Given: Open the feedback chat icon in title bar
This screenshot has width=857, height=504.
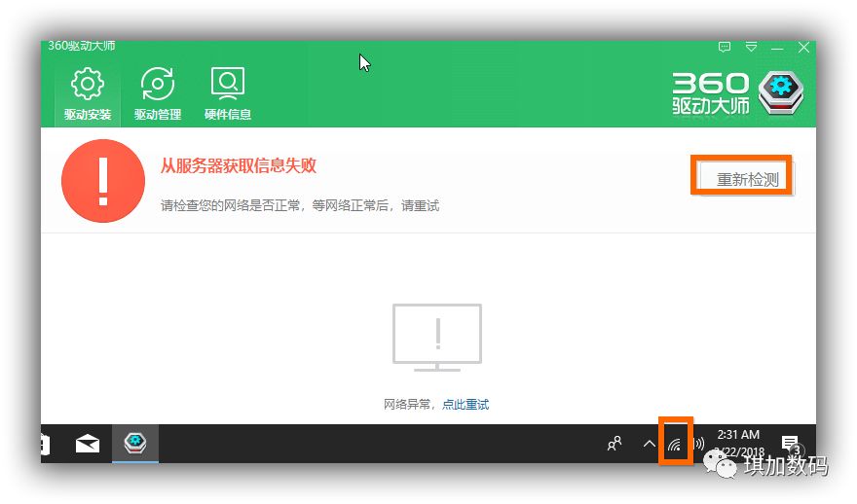Looking at the screenshot, I should 725,48.
